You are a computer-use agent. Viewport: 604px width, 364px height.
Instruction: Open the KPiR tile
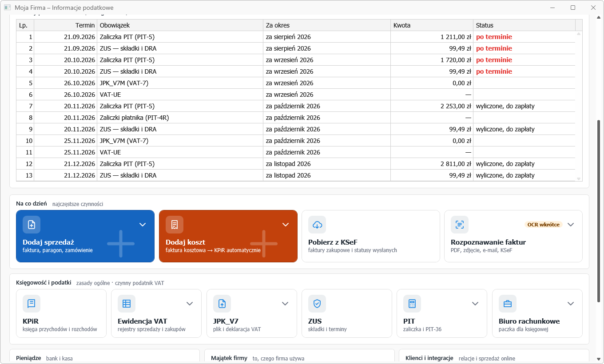coord(61,314)
